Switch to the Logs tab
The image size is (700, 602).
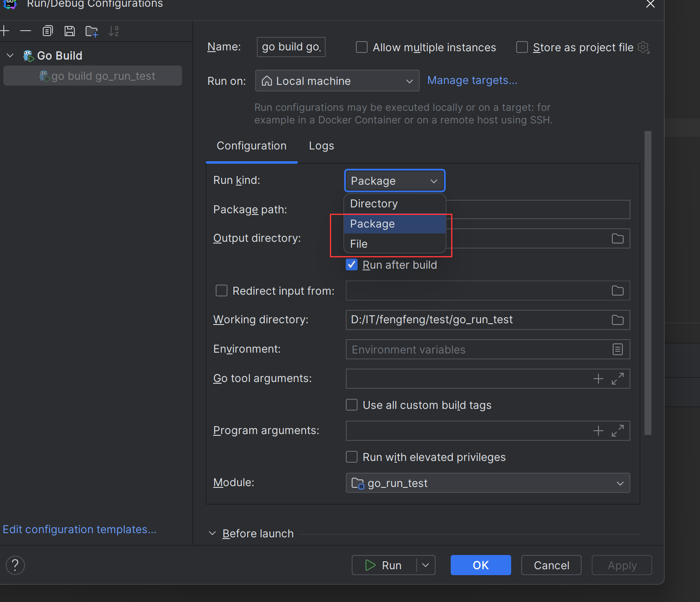(321, 146)
